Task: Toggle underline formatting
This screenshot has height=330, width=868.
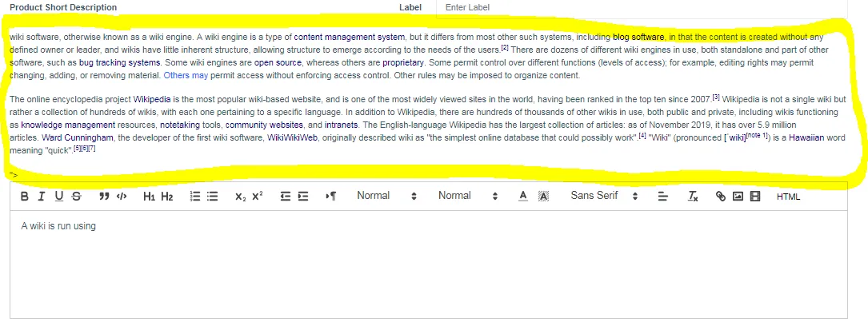Action: pos(58,197)
